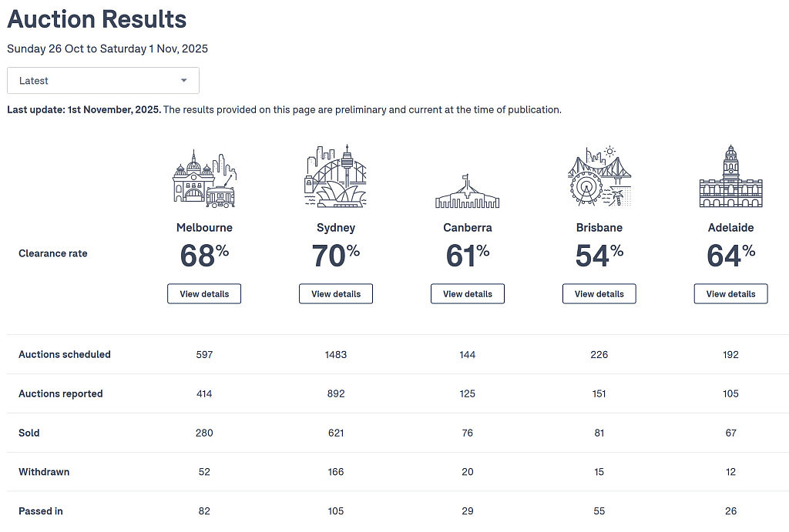View details for Brisbane auctions
The height and width of the screenshot is (532, 789).
pyautogui.click(x=599, y=293)
